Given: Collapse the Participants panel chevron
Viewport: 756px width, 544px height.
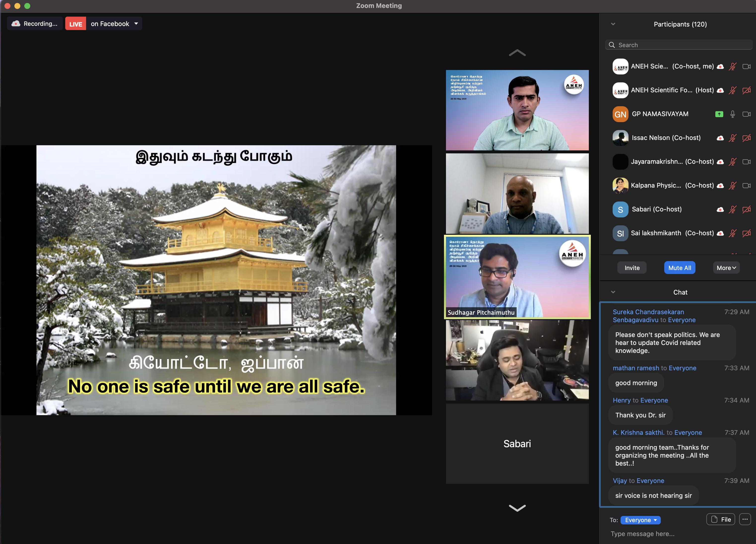Looking at the screenshot, I should click(x=613, y=24).
